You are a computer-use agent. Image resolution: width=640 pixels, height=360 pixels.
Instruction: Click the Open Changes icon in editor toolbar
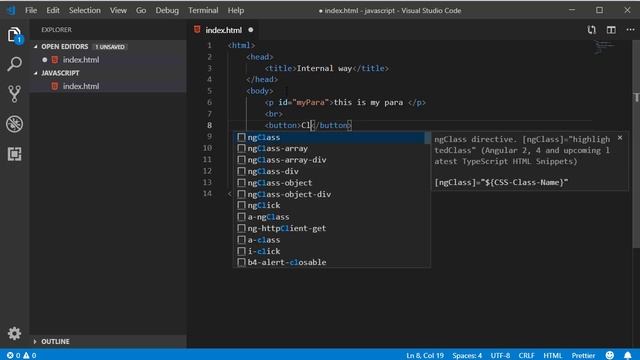click(591, 30)
